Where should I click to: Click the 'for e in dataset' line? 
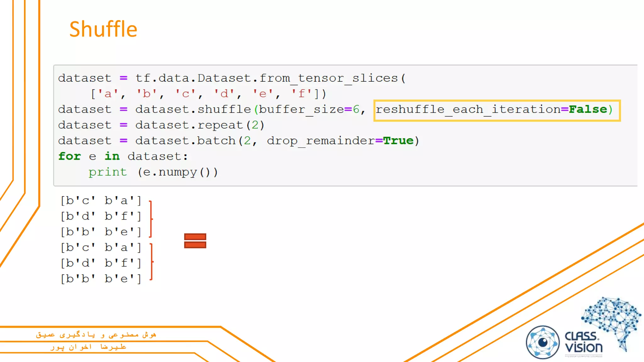123,156
